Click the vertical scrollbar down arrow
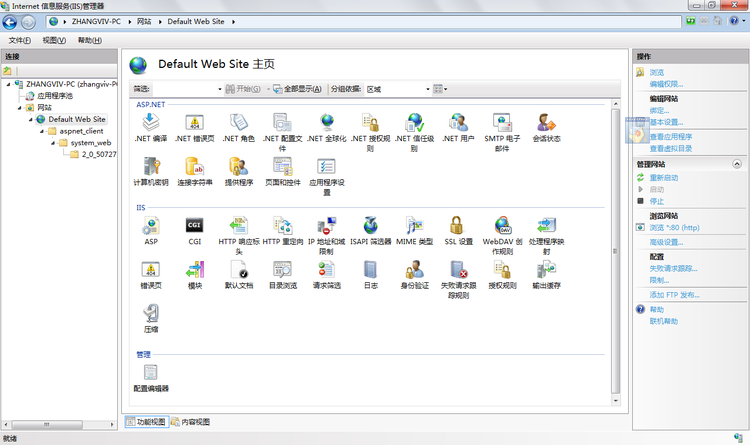The width and height of the screenshot is (750, 445). [616, 400]
